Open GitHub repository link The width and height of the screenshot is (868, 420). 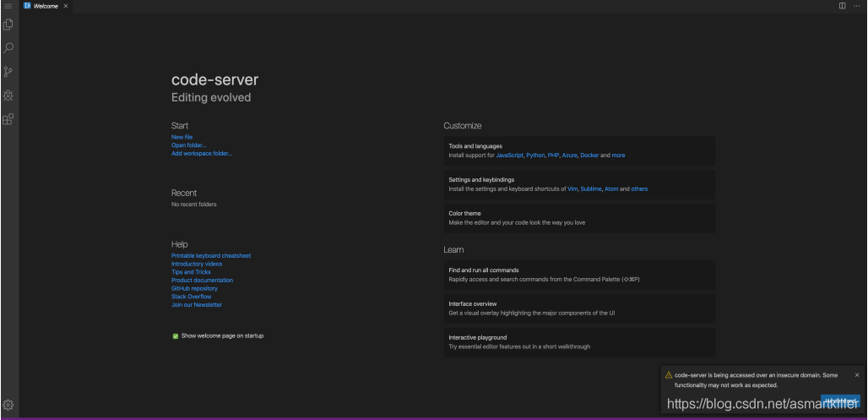[x=194, y=288]
